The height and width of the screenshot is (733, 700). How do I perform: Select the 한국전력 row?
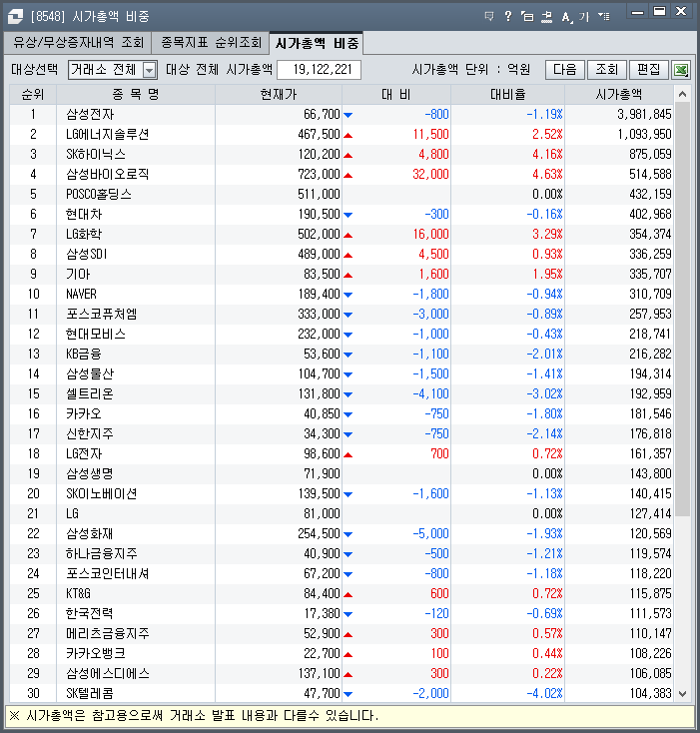pos(342,614)
